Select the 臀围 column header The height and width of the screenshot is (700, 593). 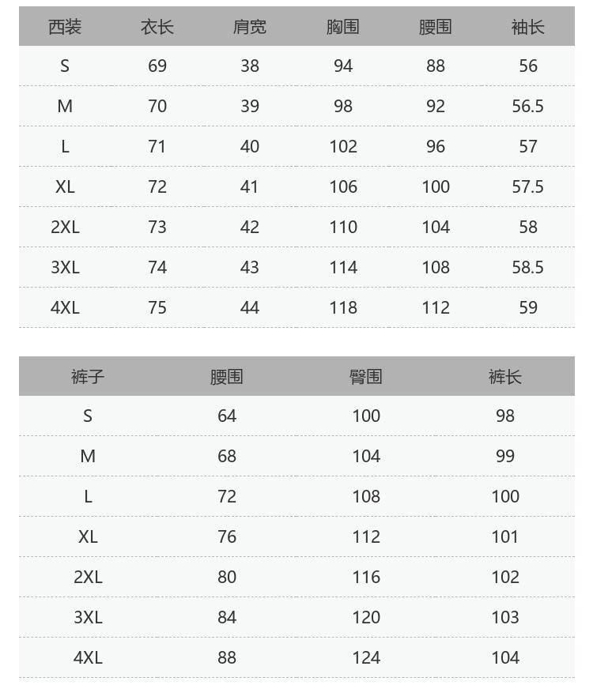[366, 377]
